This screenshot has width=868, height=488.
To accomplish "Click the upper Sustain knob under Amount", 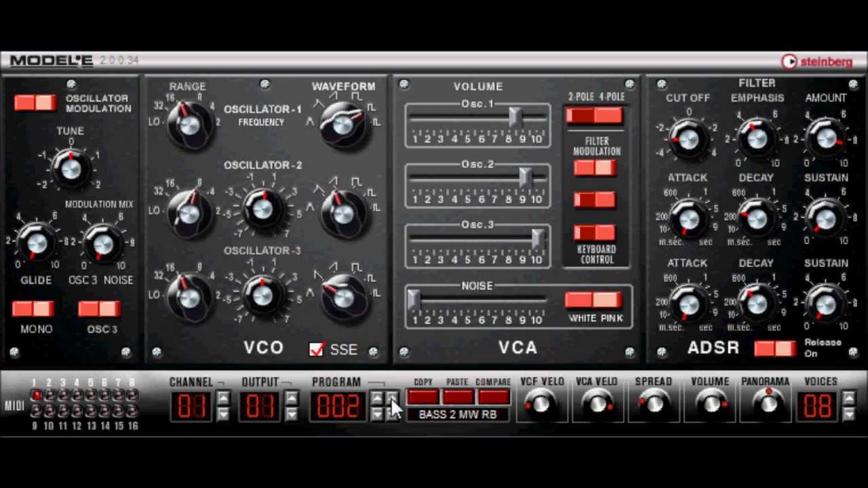I will coord(825,218).
